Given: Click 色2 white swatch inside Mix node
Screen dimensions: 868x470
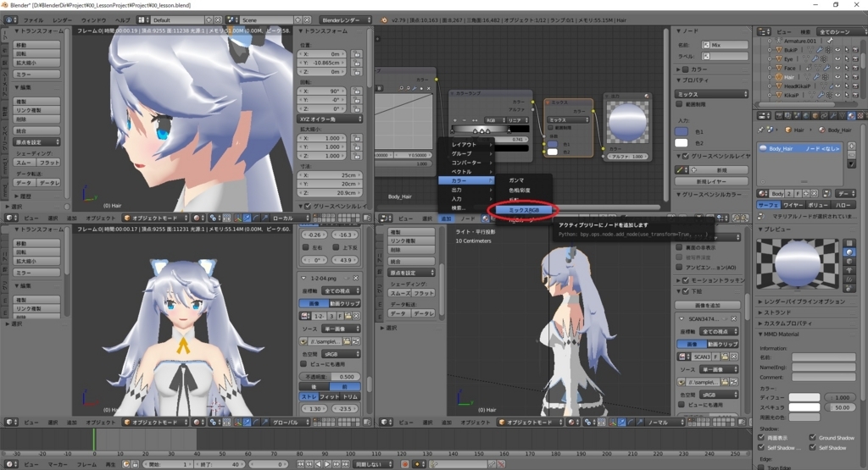Looking at the screenshot, I should coord(553,152).
